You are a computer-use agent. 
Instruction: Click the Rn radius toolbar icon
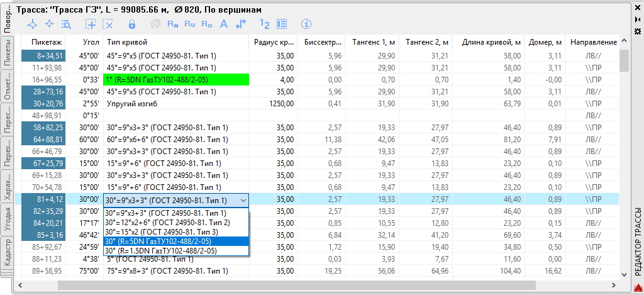click(x=173, y=24)
